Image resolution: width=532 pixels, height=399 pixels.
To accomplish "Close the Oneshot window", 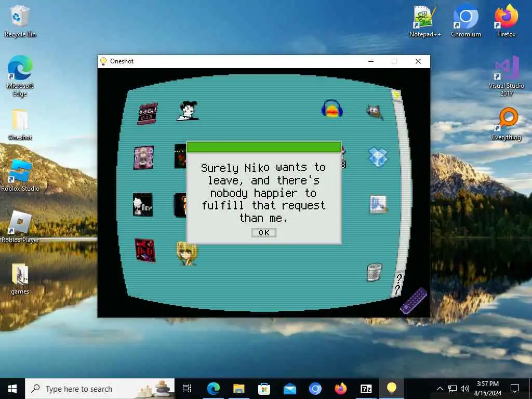I will click(x=418, y=61).
